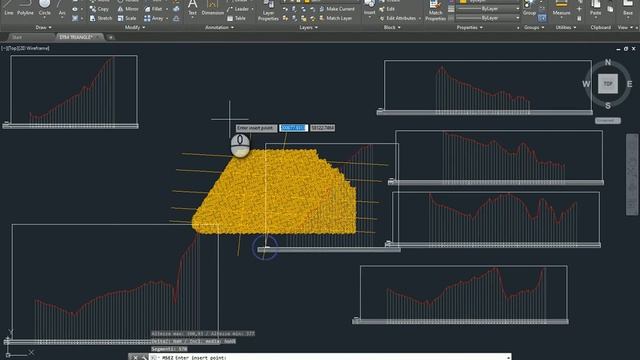Click the navigation bar on right edge
The height and width of the screenshot is (360, 640).
(632, 174)
